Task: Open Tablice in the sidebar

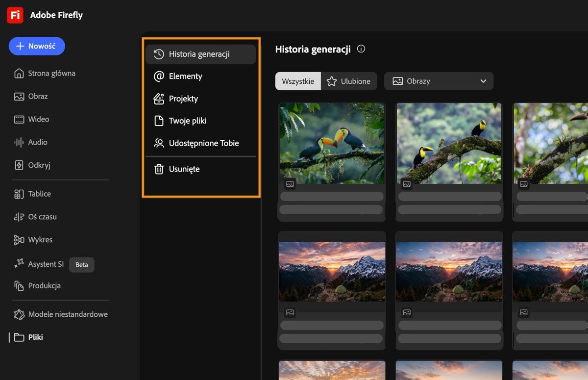Action: [33, 194]
